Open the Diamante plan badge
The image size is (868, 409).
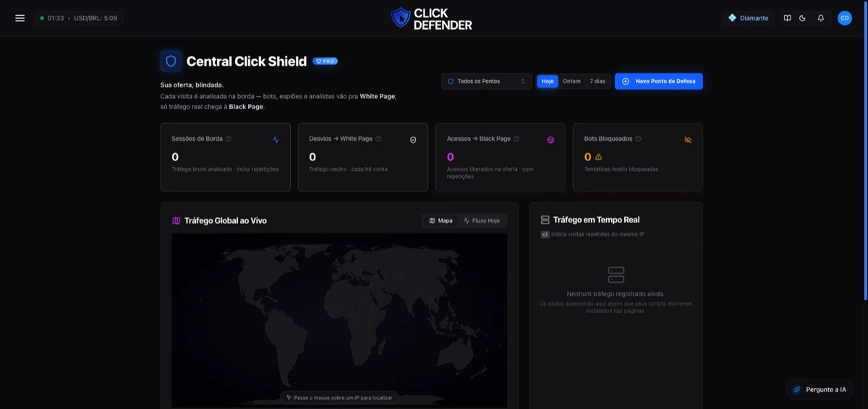[x=748, y=18]
